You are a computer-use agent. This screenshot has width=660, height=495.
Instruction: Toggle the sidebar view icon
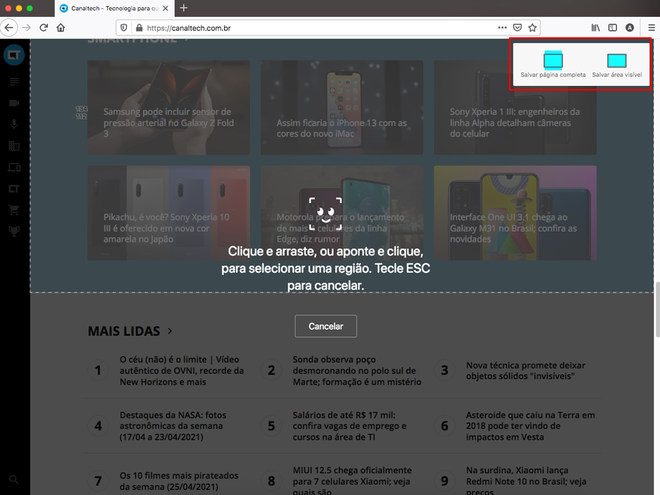(612, 28)
